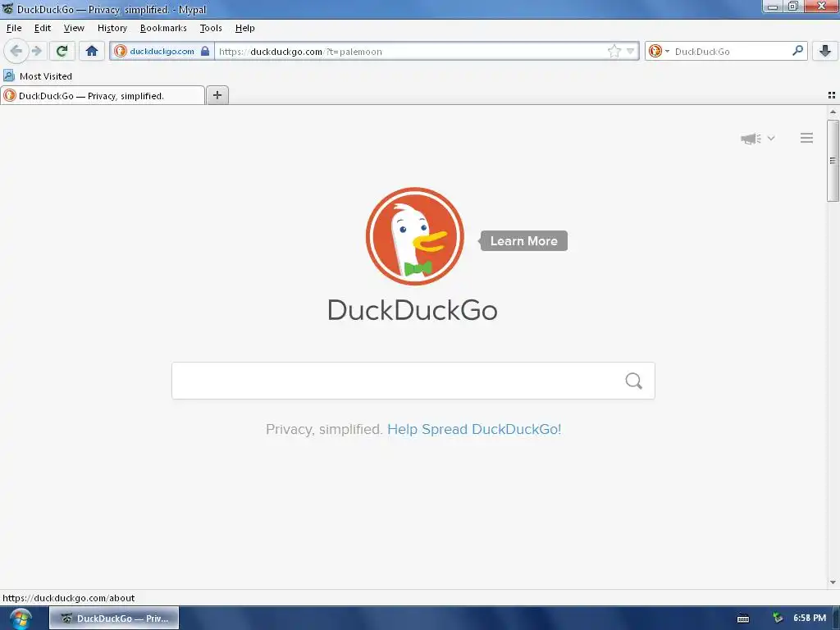Click the page search magnifier button
The width and height of the screenshot is (840, 630).
634,381
